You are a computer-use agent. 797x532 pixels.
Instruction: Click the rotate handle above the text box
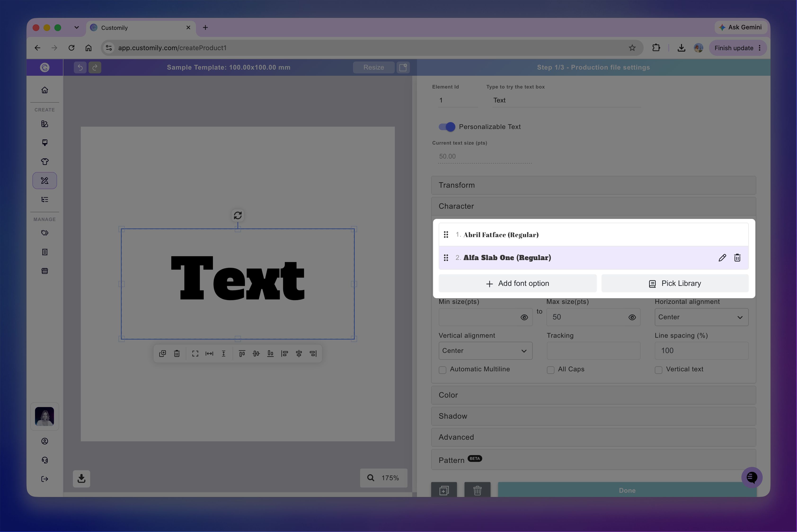[x=238, y=215]
